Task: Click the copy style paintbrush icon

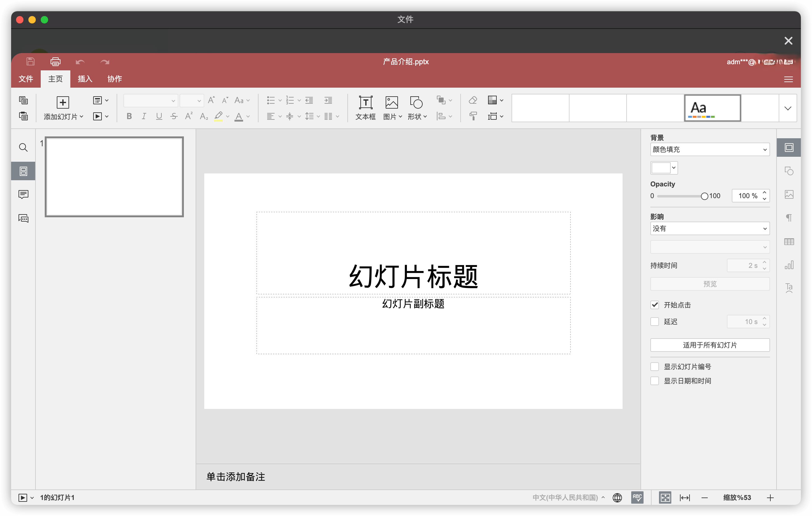Action: [473, 116]
